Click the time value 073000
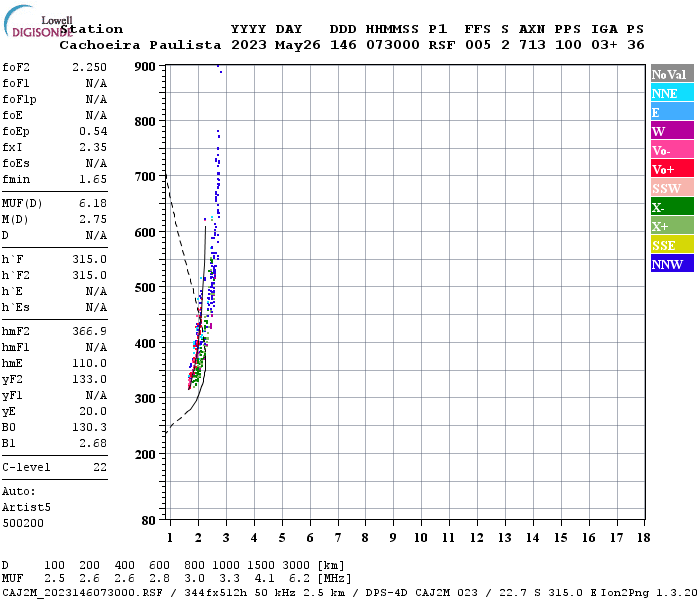The image size is (700, 600). click(x=392, y=45)
